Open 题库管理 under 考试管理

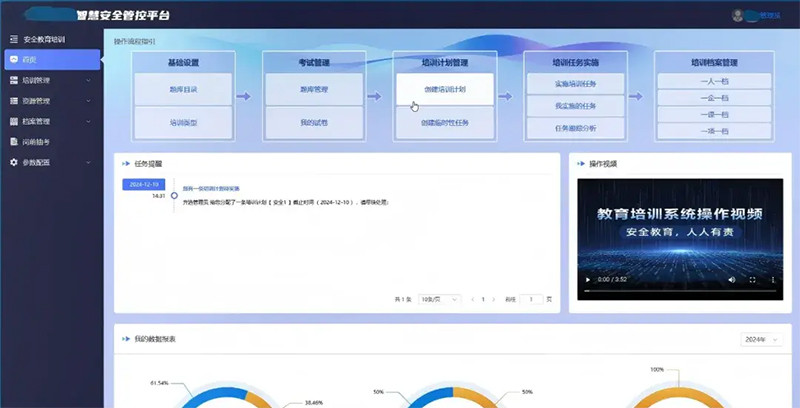tap(314, 89)
